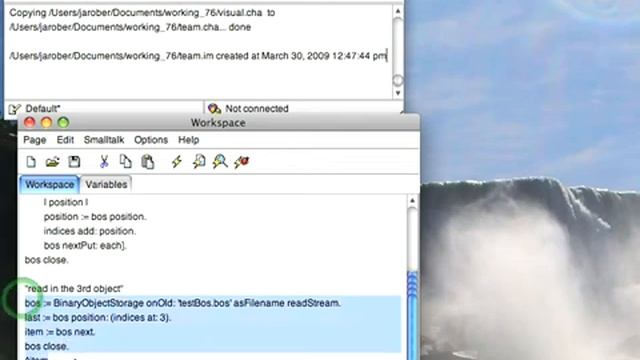Run Do It via the lightning bolt icon
Image resolution: width=640 pixels, height=360 pixels.
[177, 162]
